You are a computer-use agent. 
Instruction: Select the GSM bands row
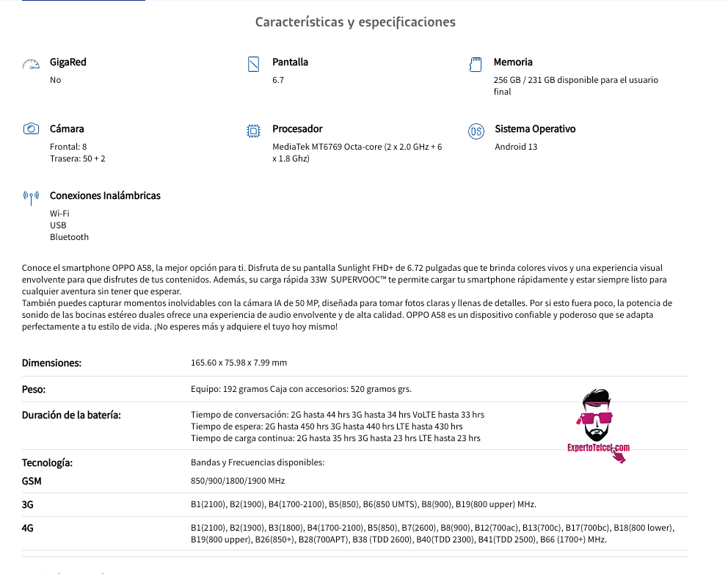[x=355, y=481]
